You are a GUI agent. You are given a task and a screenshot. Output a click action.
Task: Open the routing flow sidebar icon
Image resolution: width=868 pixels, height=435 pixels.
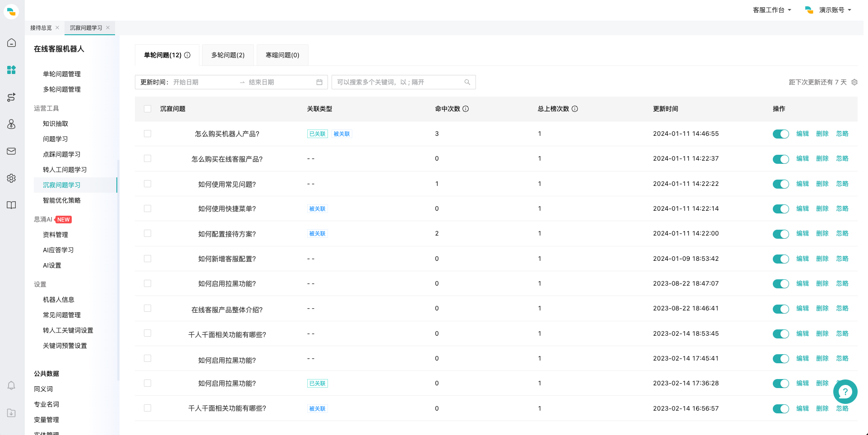click(x=11, y=97)
